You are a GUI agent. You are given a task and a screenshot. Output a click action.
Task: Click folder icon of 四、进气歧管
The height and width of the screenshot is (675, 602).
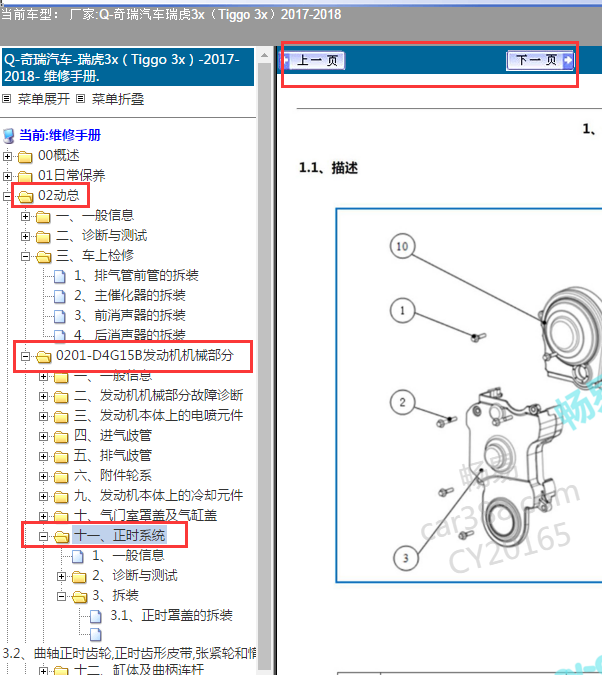pyautogui.click(x=61, y=437)
